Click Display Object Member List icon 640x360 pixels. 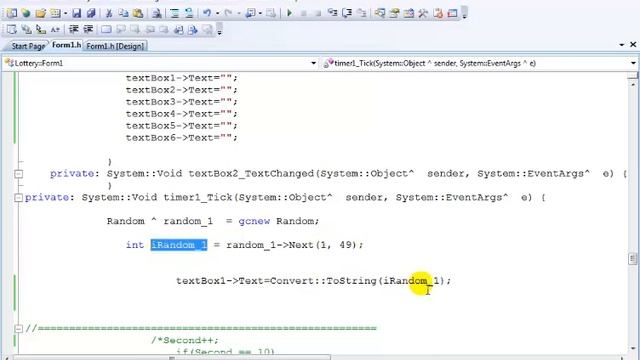12,29
